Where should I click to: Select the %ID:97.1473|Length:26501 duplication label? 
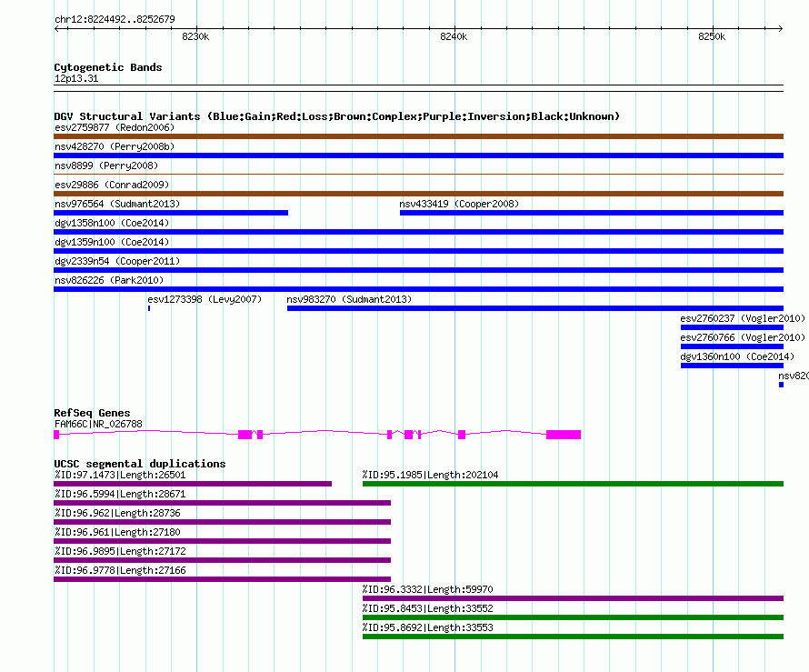pos(120,475)
